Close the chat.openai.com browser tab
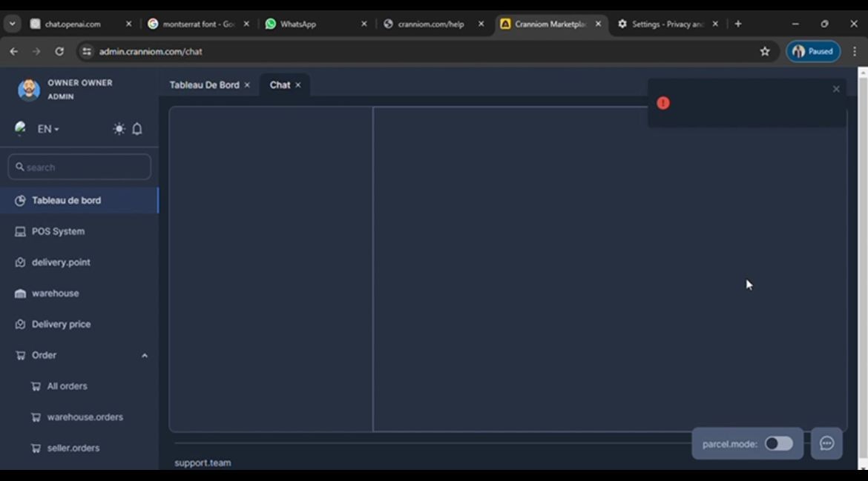This screenshot has height=481, width=868. 128,24
